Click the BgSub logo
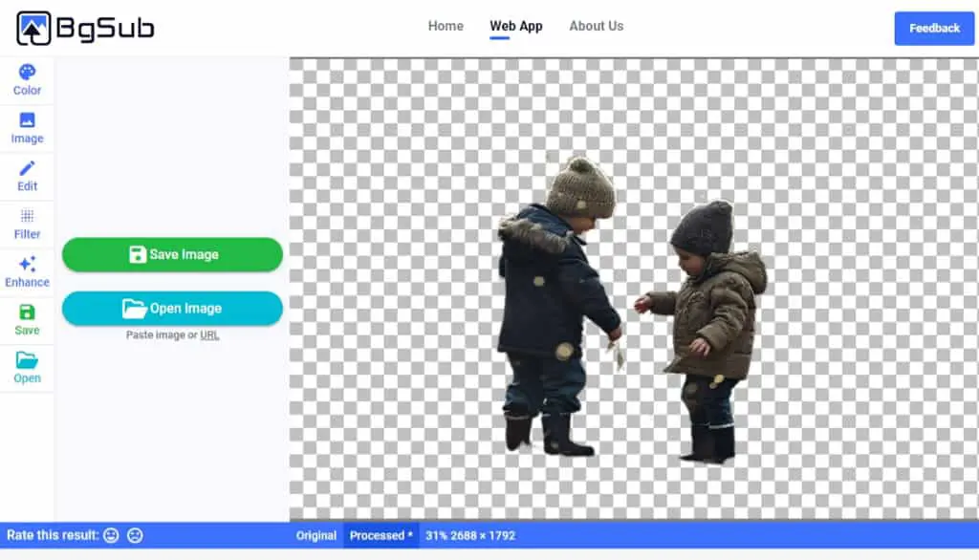Screen dimensions: 979x560 [x=85, y=28]
